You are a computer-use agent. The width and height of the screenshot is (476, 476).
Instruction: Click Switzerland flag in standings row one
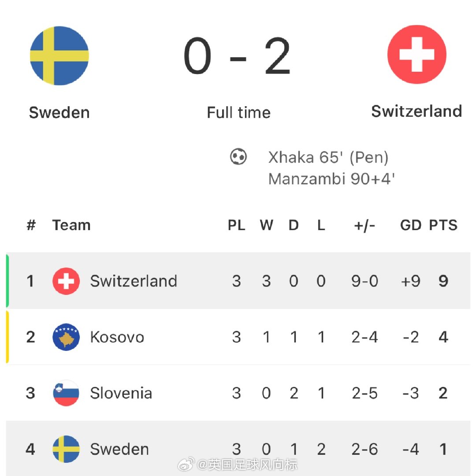pos(66,281)
